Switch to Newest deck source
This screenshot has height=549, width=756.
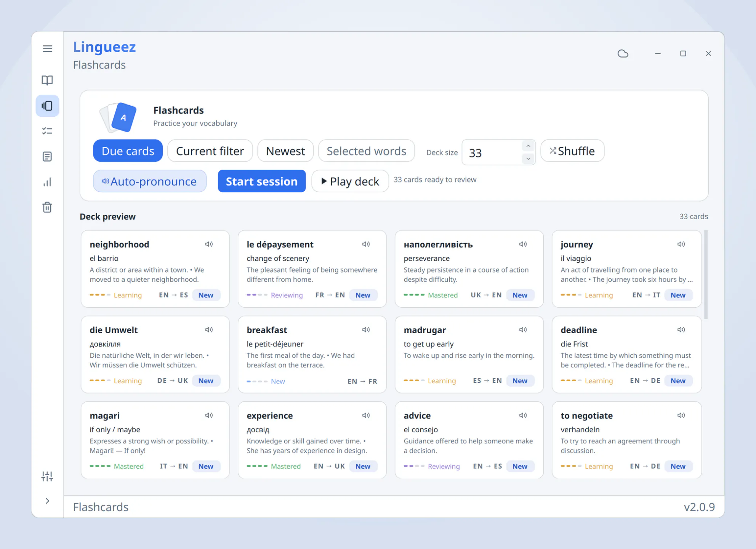[x=285, y=151]
